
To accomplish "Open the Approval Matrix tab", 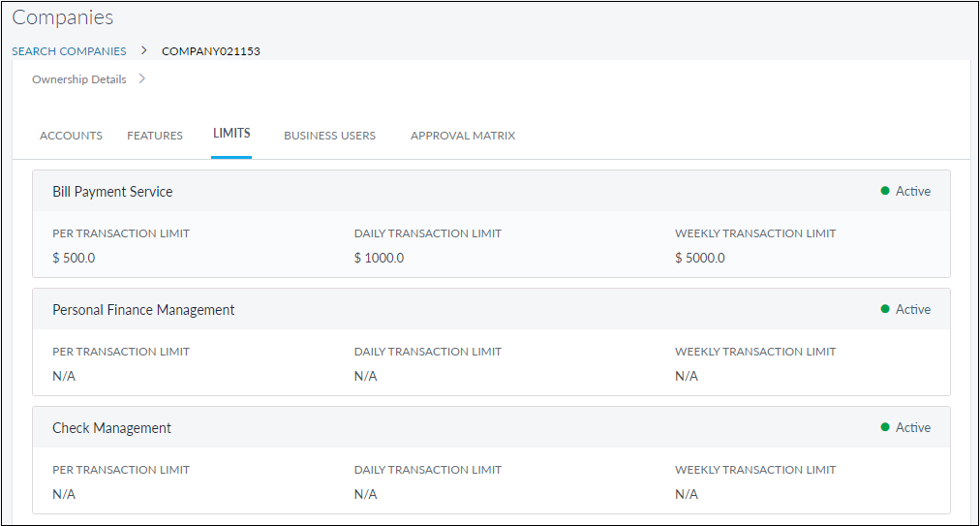I will point(463,136).
